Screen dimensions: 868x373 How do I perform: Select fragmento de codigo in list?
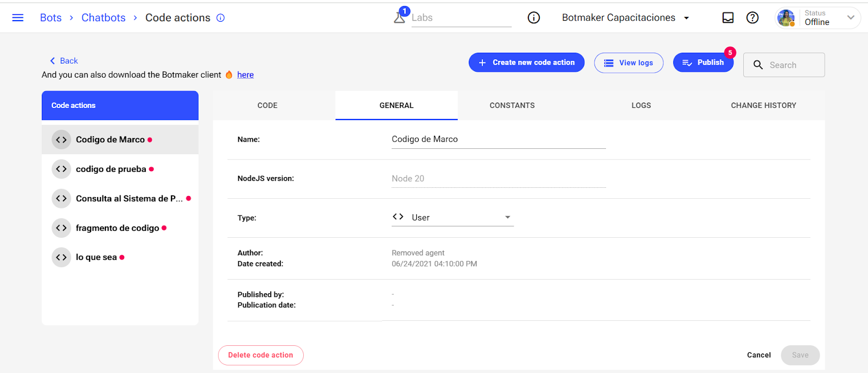[x=120, y=228]
